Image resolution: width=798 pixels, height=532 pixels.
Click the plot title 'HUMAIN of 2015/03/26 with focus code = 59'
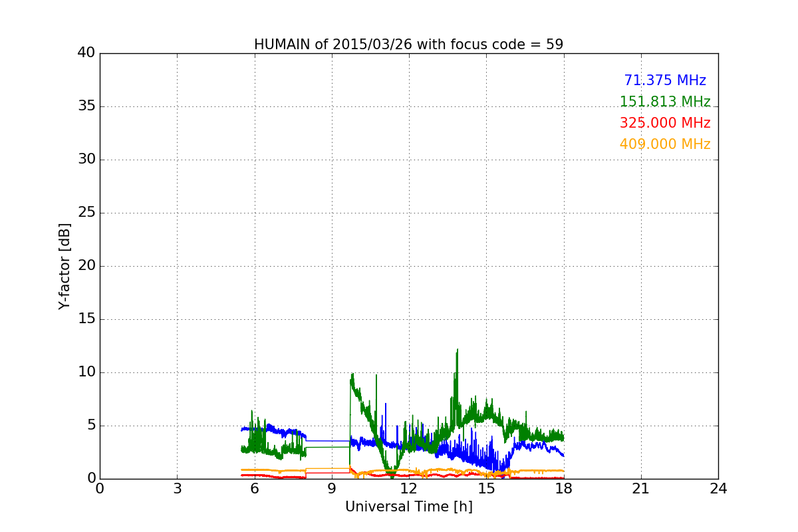click(408, 45)
